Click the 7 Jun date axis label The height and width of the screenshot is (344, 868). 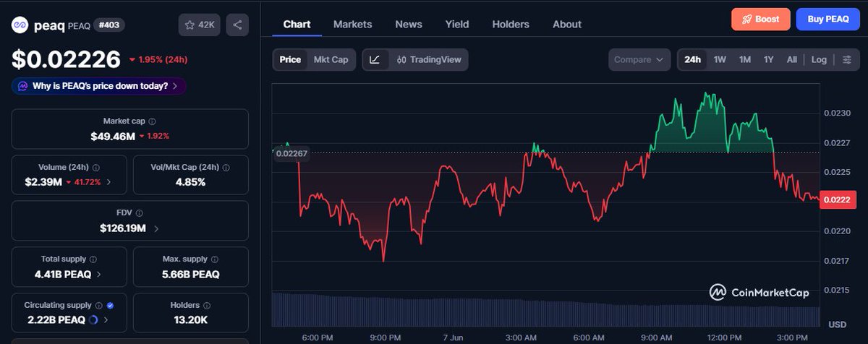point(453,337)
